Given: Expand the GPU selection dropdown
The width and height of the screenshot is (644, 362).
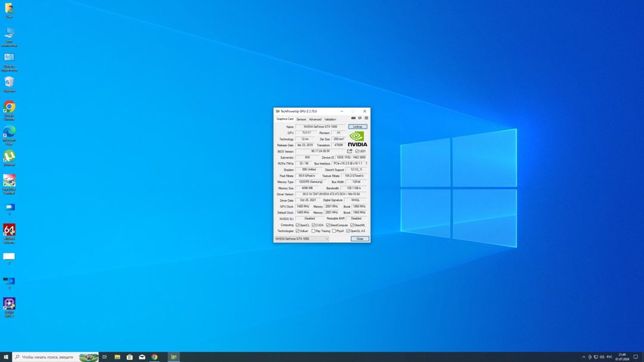Looking at the screenshot, I should pos(302,239).
